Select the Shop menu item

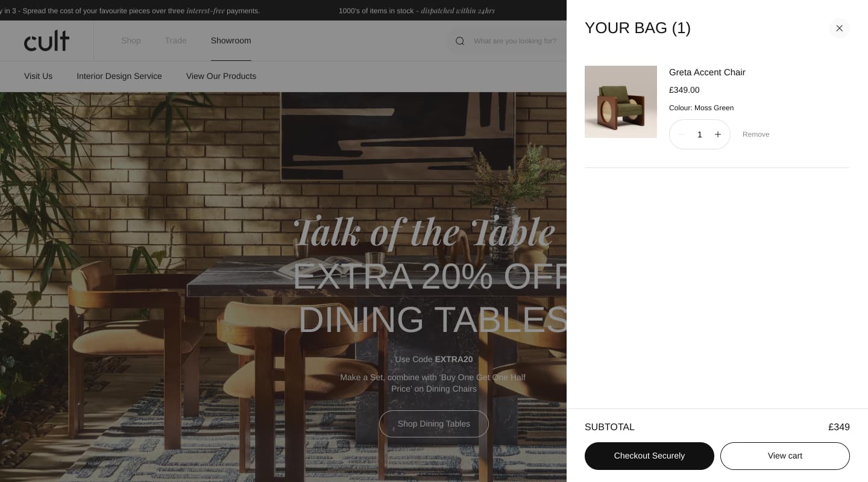tap(131, 40)
